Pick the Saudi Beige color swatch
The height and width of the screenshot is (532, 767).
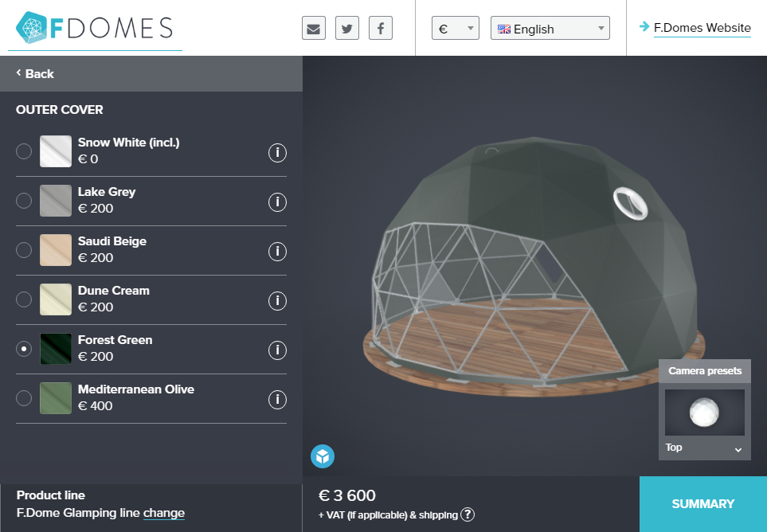pos(56,250)
